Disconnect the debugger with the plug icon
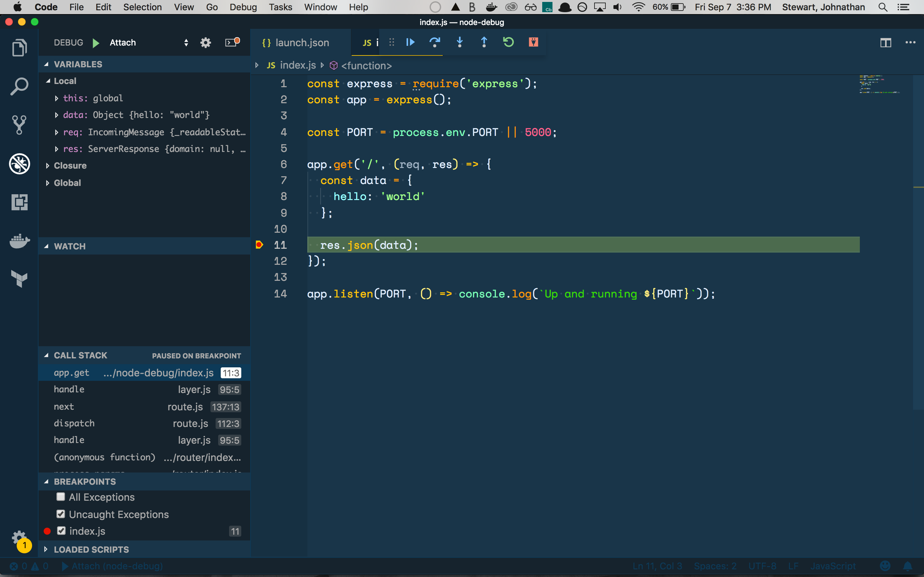 tap(533, 42)
